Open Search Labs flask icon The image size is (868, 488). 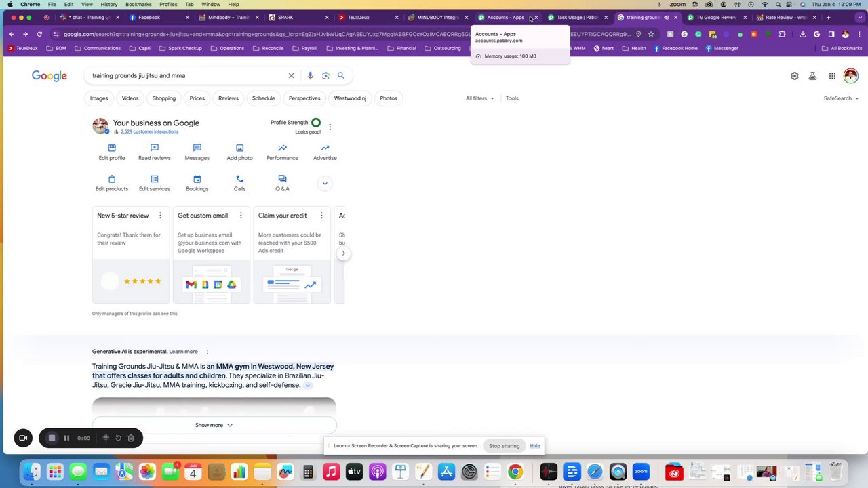[x=812, y=76]
